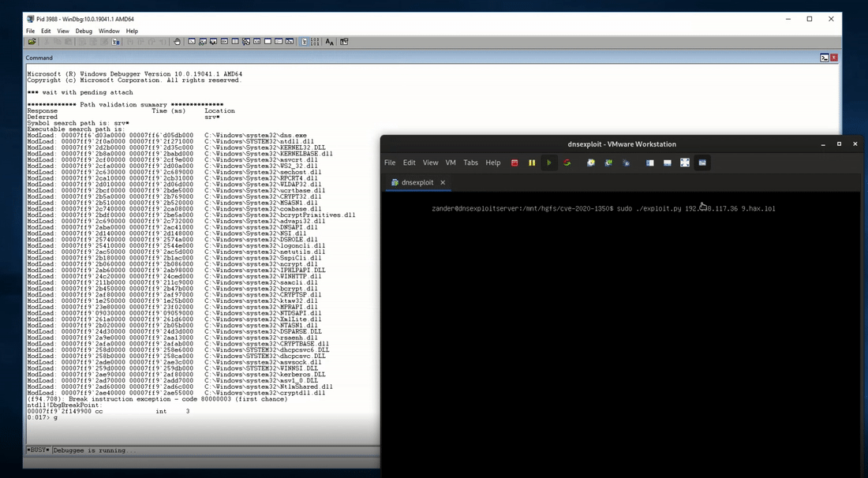This screenshot has height=478, width=868.
Task: Open the Command Browser icon in WinDbg toolbar
Action: (x=289, y=42)
